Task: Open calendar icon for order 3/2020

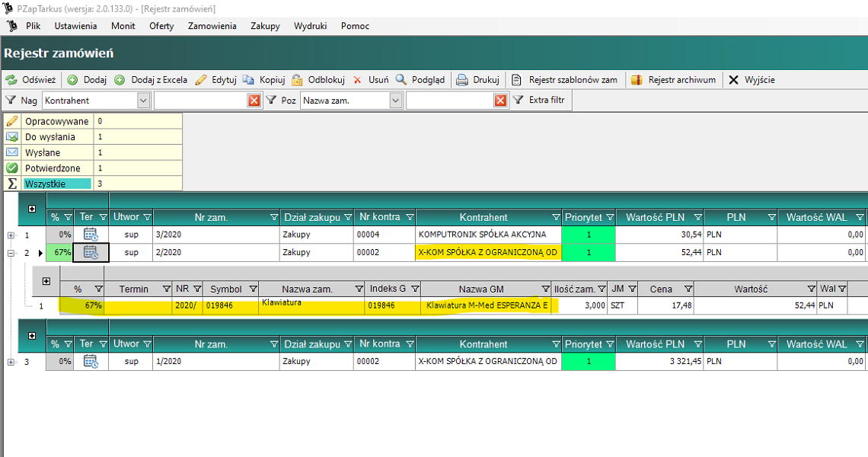Action: (91, 235)
